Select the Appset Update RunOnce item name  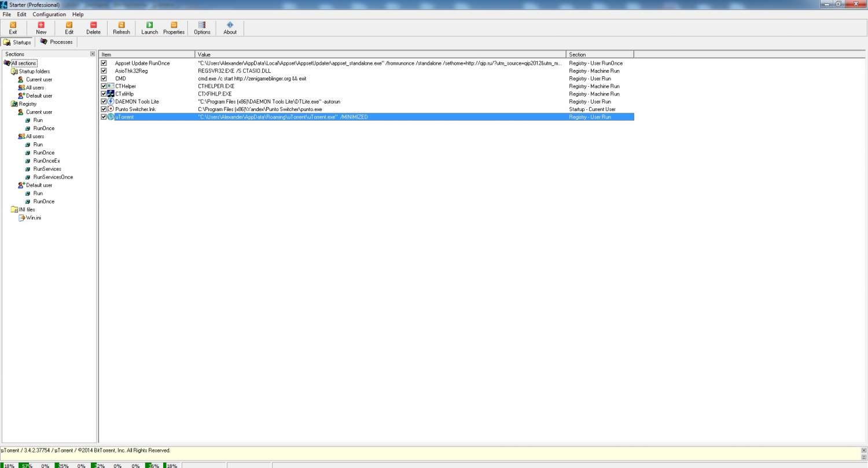[x=142, y=63]
